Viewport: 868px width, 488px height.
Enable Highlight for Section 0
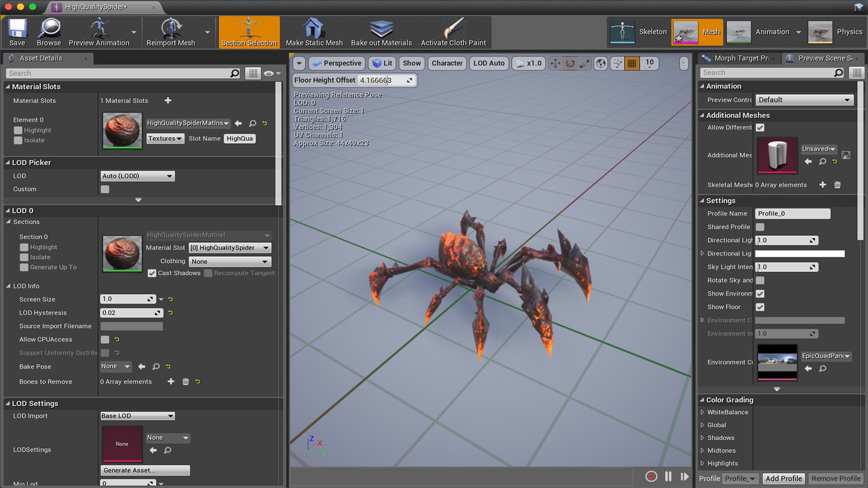point(24,247)
